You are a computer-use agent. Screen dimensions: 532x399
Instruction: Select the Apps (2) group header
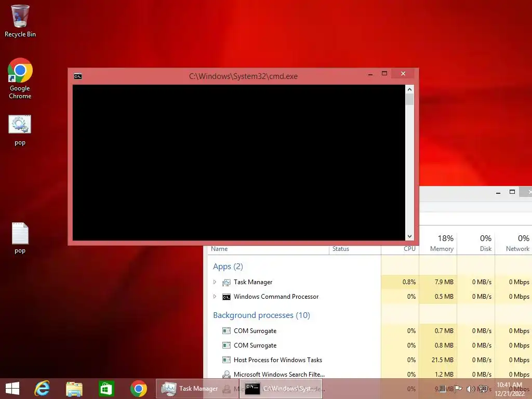pyautogui.click(x=228, y=267)
